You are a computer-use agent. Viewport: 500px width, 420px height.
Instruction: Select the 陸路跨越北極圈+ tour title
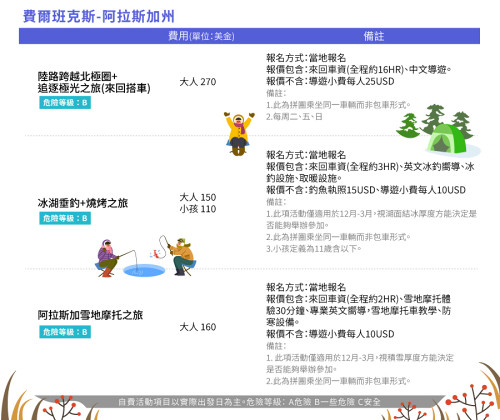[77, 76]
